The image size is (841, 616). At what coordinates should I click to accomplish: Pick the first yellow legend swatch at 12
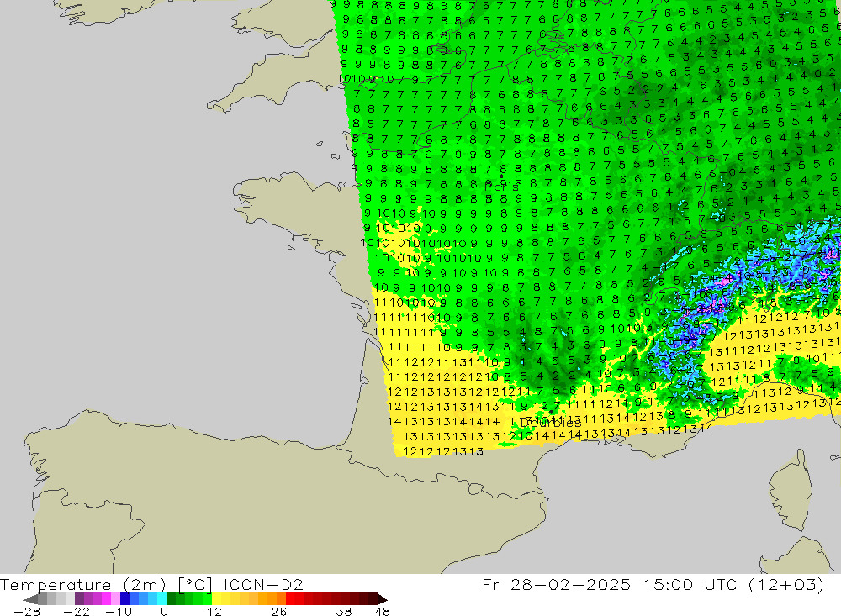pyautogui.click(x=217, y=599)
